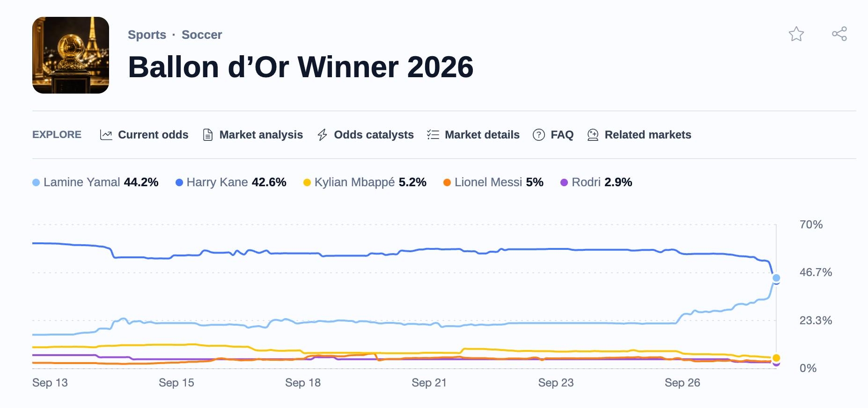Viewport: 868px width, 408px height.
Task: Click the Current odds chart icon
Action: (106, 135)
